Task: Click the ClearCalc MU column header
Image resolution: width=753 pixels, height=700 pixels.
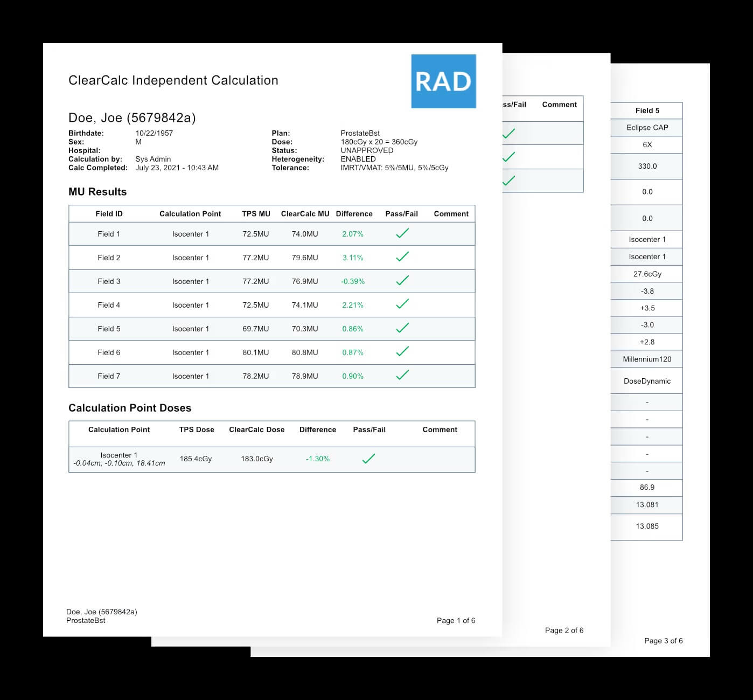Action: [x=305, y=214]
